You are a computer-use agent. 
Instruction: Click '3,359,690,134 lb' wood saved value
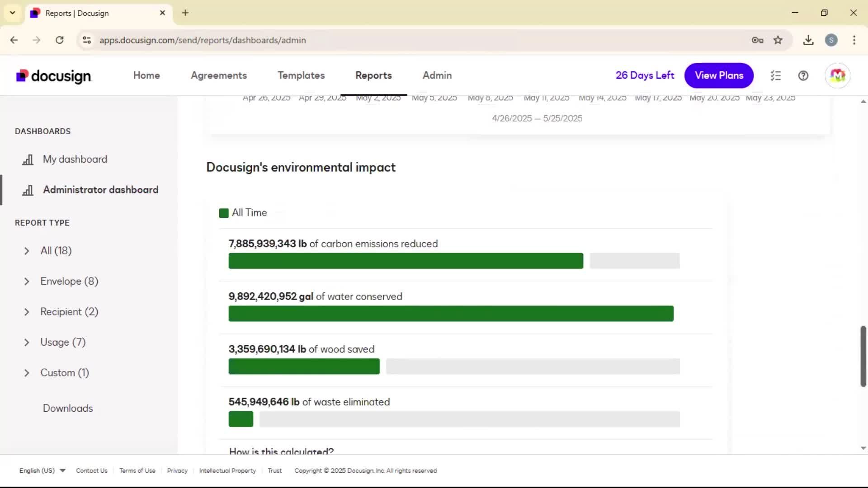pos(267,349)
